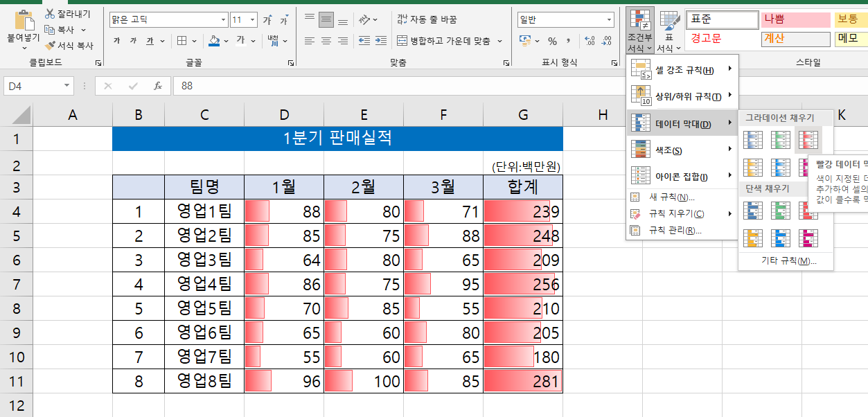The width and height of the screenshot is (868, 417).
Task: Apply orange gradient data bar
Action: click(x=753, y=168)
